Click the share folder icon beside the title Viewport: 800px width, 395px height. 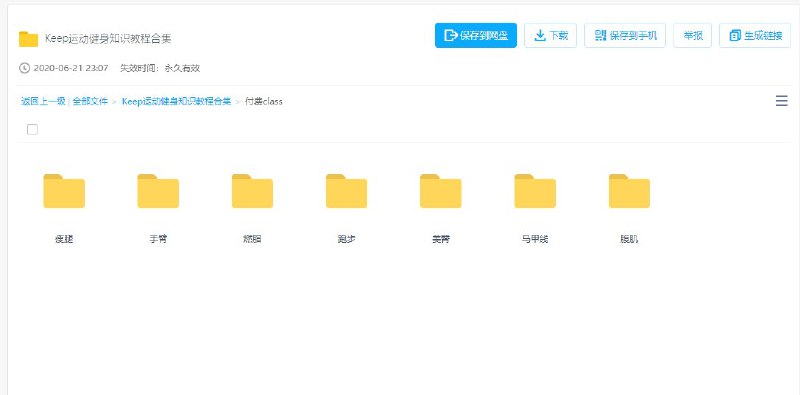pos(29,39)
